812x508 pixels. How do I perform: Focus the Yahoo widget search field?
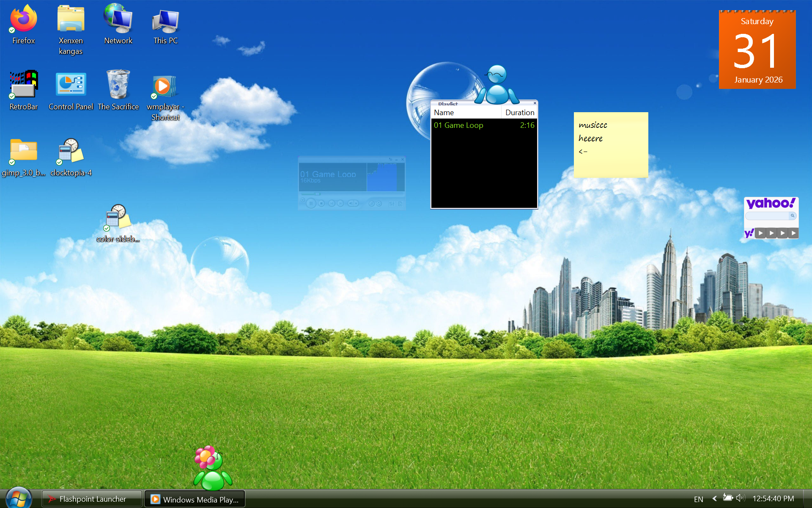coord(767,216)
